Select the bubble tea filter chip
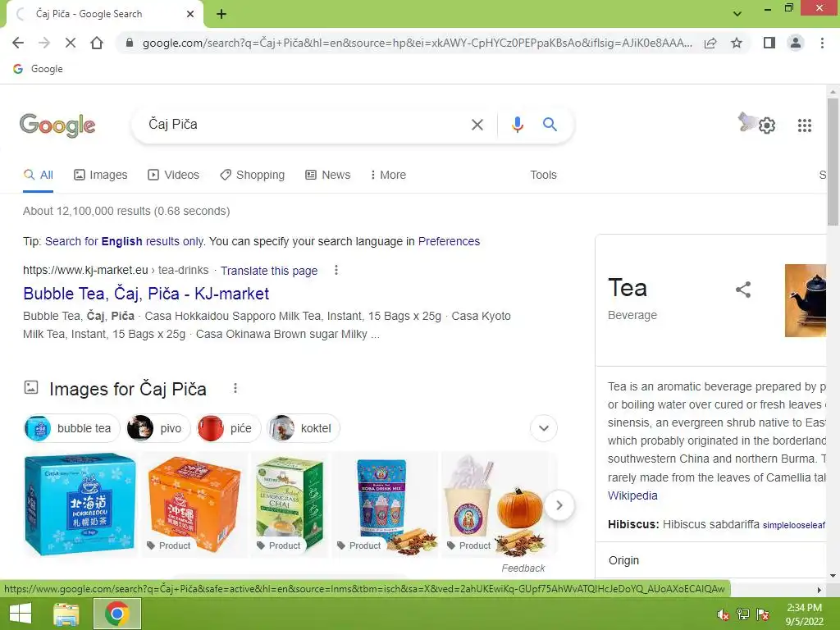Viewport: 840px width, 630px height. click(x=72, y=428)
